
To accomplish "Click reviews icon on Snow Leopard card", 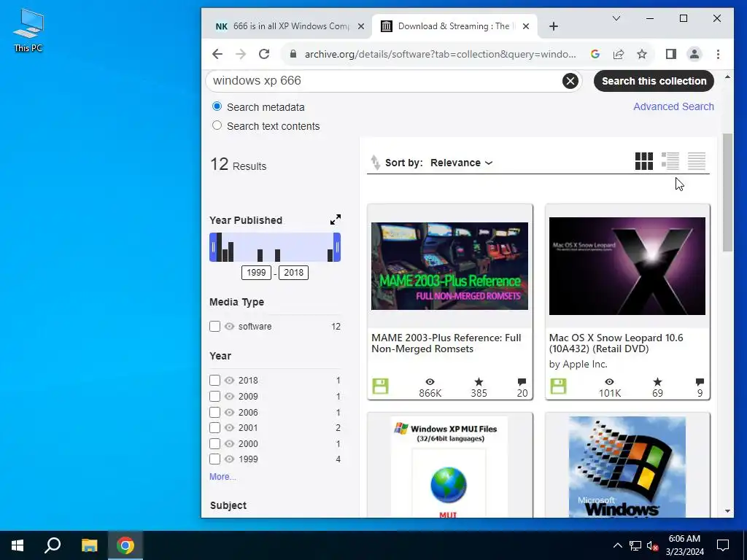I will pos(700,381).
